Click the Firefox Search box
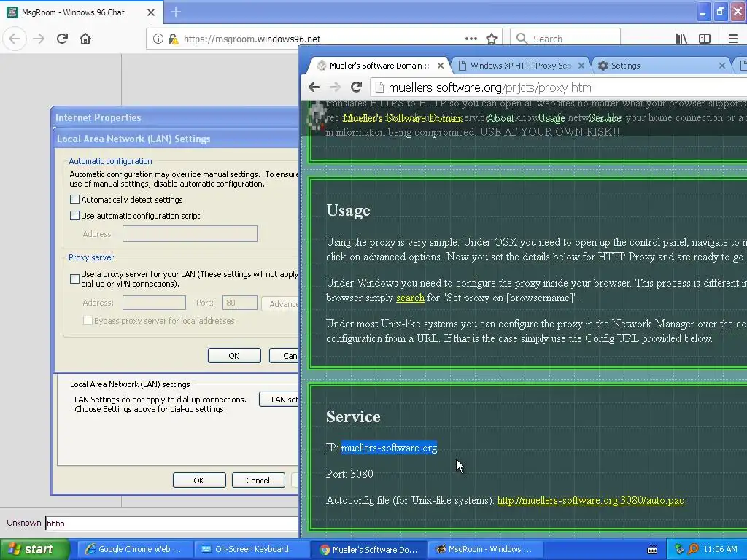This screenshot has width=747, height=560. 565,39
